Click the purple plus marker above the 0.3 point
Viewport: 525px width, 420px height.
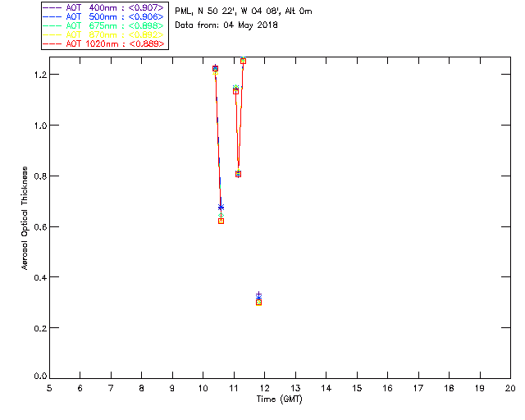coord(258,294)
